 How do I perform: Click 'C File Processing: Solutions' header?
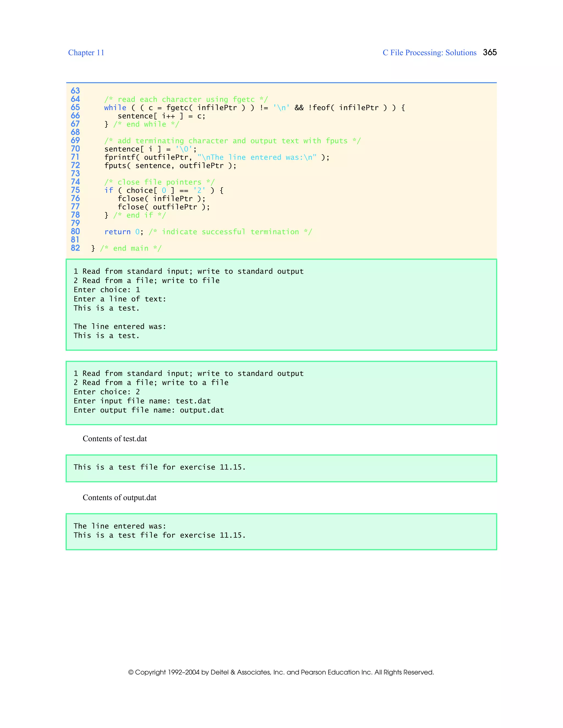click(430, 53)
